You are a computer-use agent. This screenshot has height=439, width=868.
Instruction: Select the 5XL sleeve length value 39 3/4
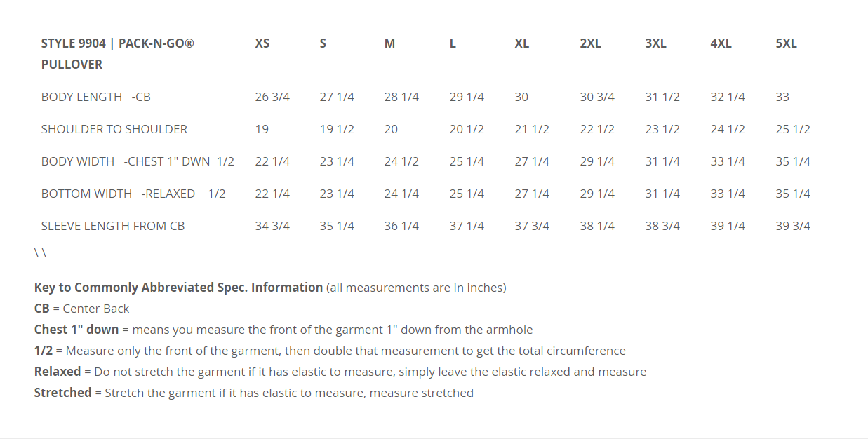pyautogui.click(x=793, y=226)
